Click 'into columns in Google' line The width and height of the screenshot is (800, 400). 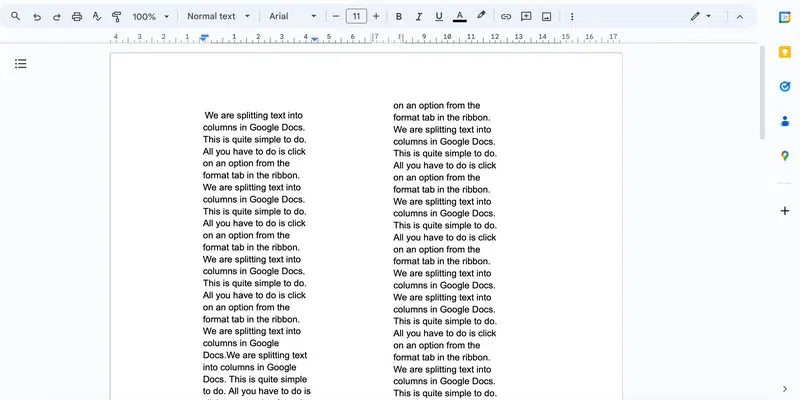pyautogui.click(x=249, y=367)
